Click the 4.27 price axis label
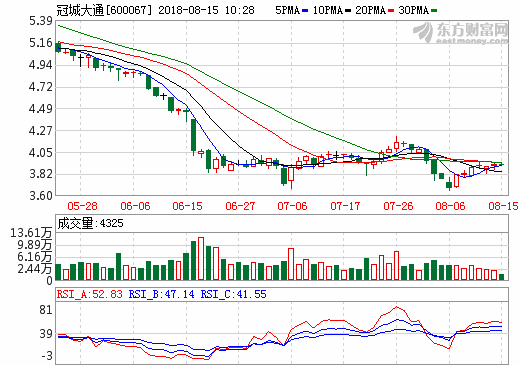Screen dimensions: 520x365 (x=41, y=131)
